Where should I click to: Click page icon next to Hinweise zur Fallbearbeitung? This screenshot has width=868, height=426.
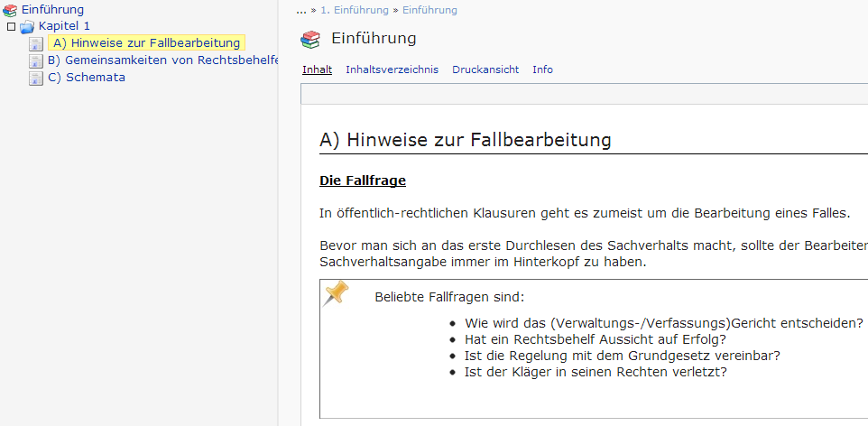pyautogui.click(x=36, y=43)
